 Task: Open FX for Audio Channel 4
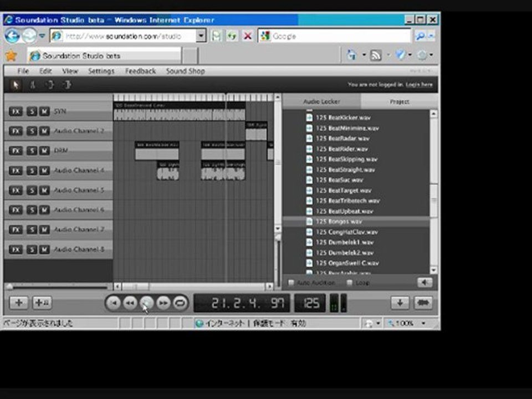click(16, 170)
